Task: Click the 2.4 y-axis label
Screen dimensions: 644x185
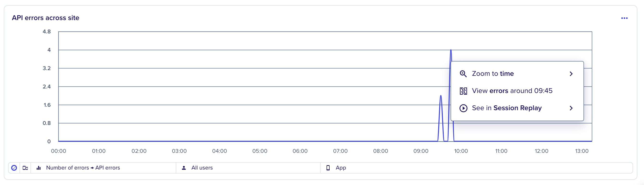Action: [47, 87]
